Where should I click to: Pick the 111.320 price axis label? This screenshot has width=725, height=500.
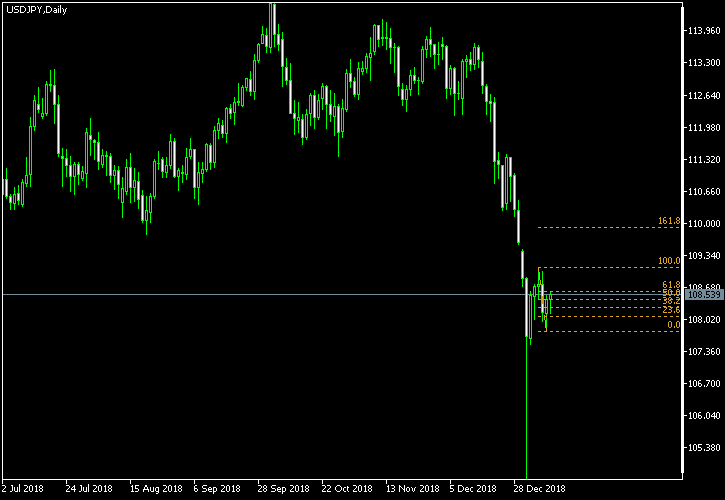pos(704,160)
